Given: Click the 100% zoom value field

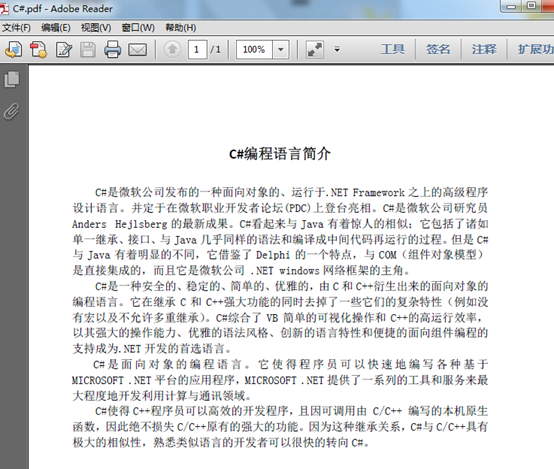Looking at the screenshot, I should 254,49.
